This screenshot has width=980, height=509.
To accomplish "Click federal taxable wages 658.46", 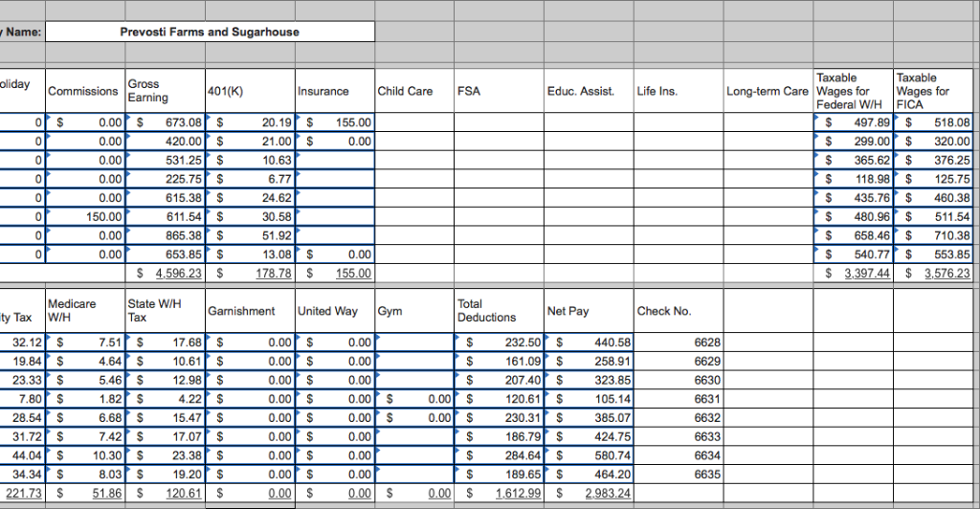I will click(x=853, y=235).
